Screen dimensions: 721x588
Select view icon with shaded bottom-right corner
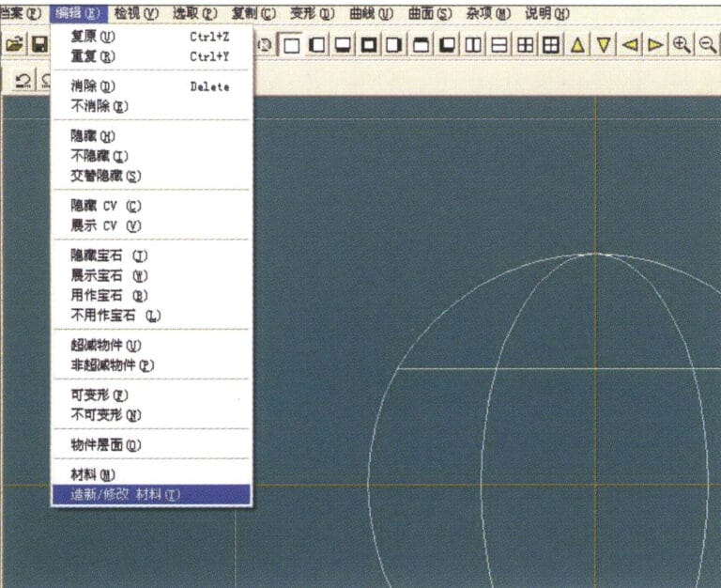tap(447, 45)
